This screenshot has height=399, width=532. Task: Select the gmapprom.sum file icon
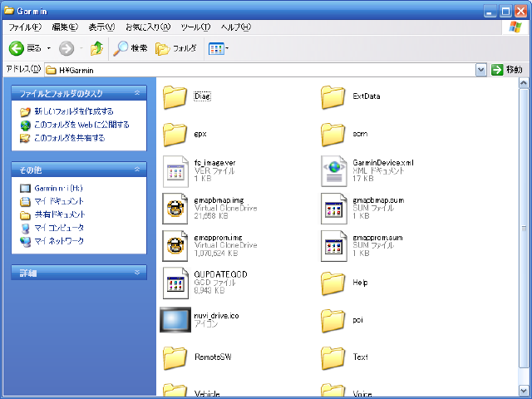(334, 246)
